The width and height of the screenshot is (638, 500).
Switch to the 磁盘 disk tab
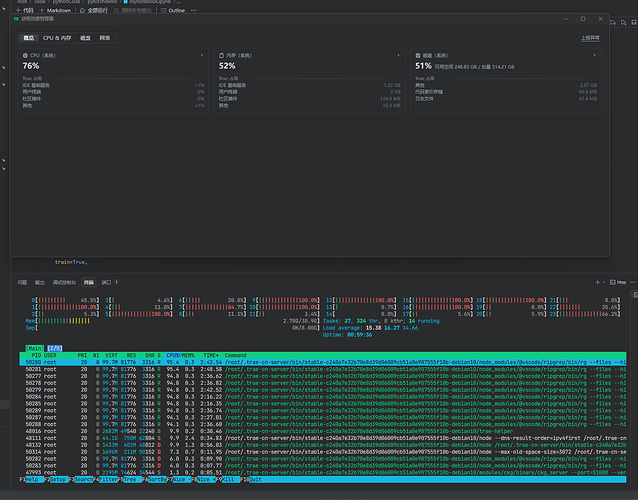click(x=85, y=38)
